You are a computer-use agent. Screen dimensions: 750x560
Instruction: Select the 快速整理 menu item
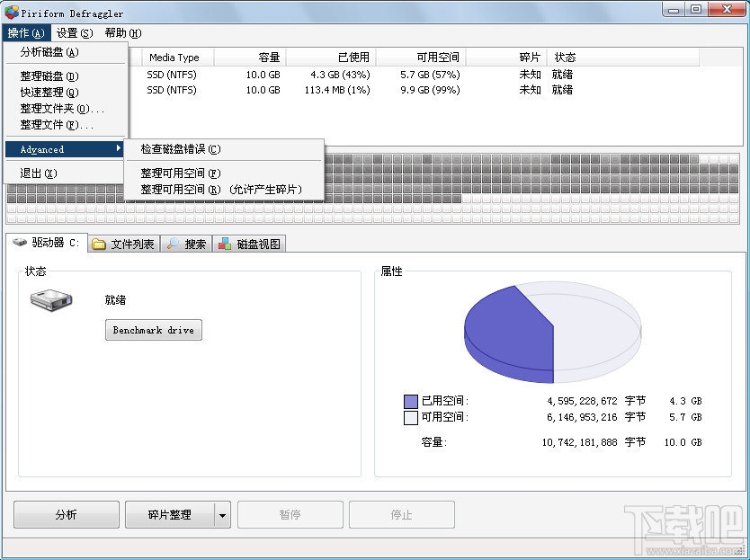point(48,92)
